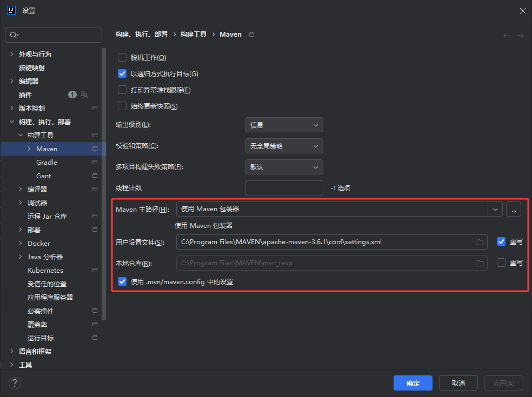
Task: Click the search icon in settings search box
Action: [14, 35]
